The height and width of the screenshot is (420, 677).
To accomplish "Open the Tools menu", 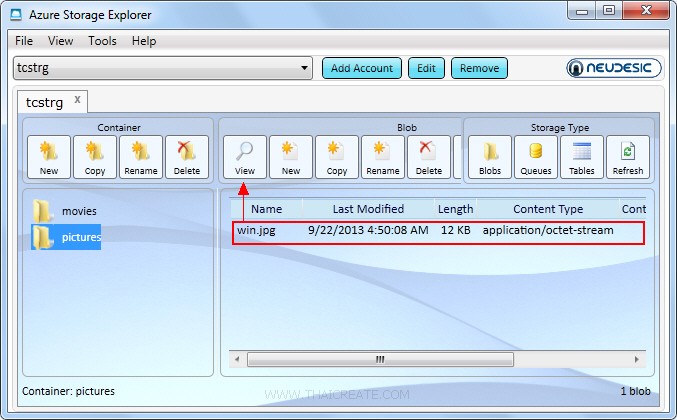I will [102, 41].
